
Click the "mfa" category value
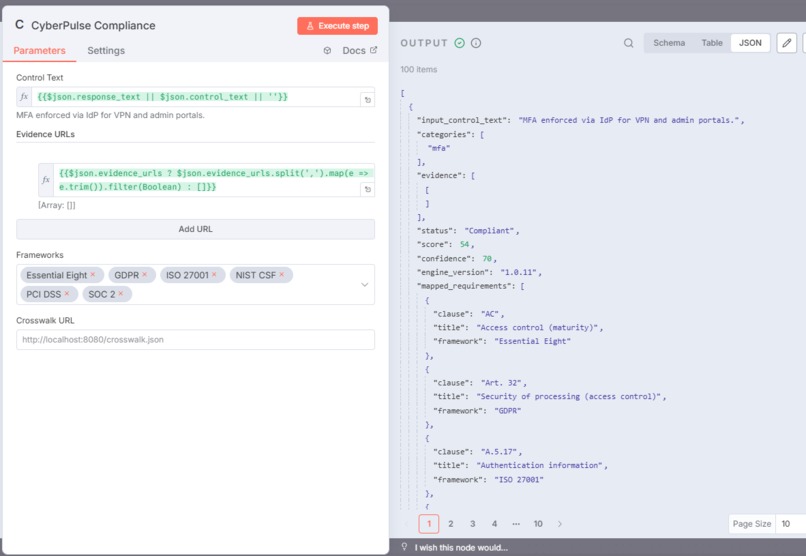click(438, 148)
